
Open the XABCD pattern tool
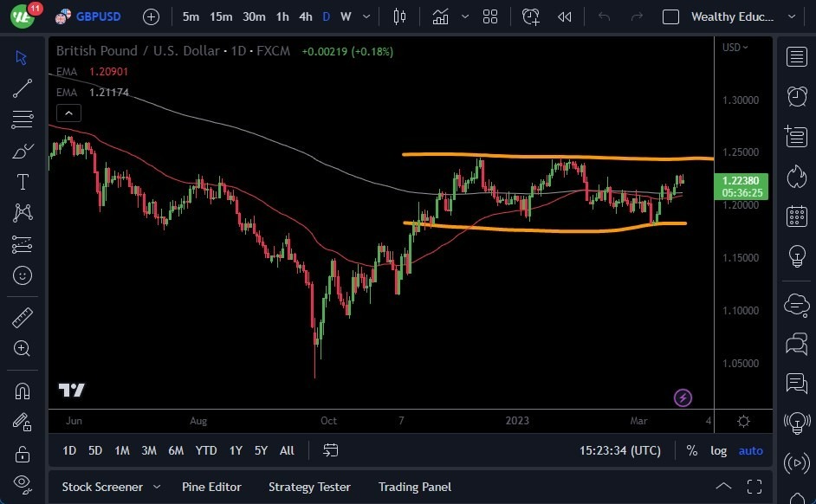[x=23, y=213]
